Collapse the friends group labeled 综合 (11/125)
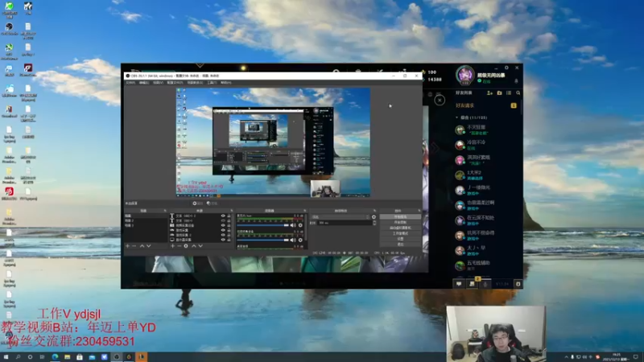 click(x=457, y=117)
